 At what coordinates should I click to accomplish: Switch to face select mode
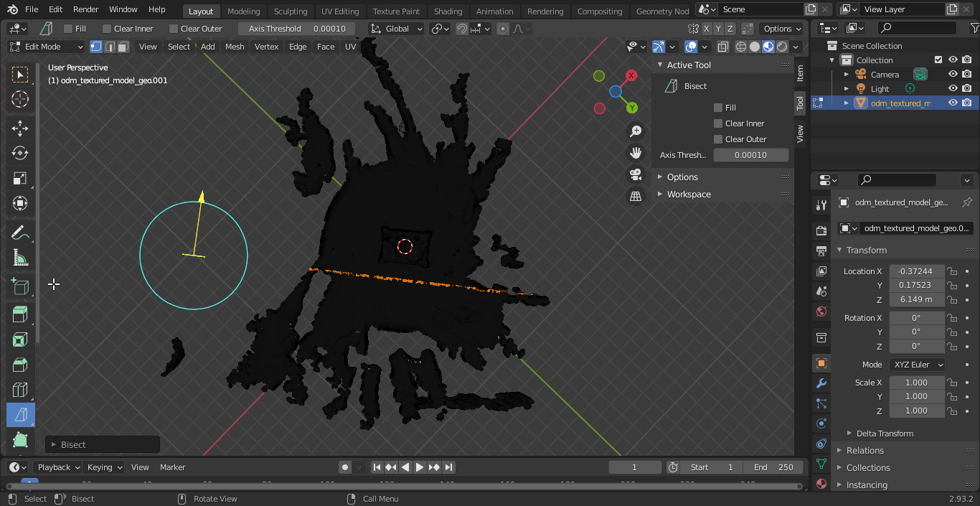click(123, 47)
